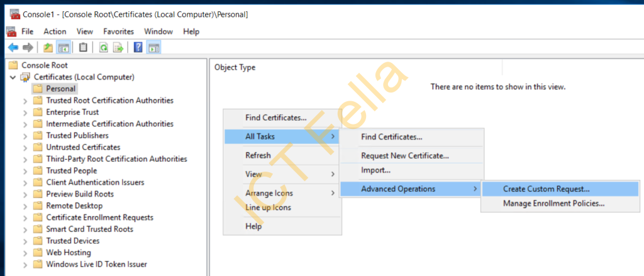
Task: Open the Window menu
Action: point(158,31)
